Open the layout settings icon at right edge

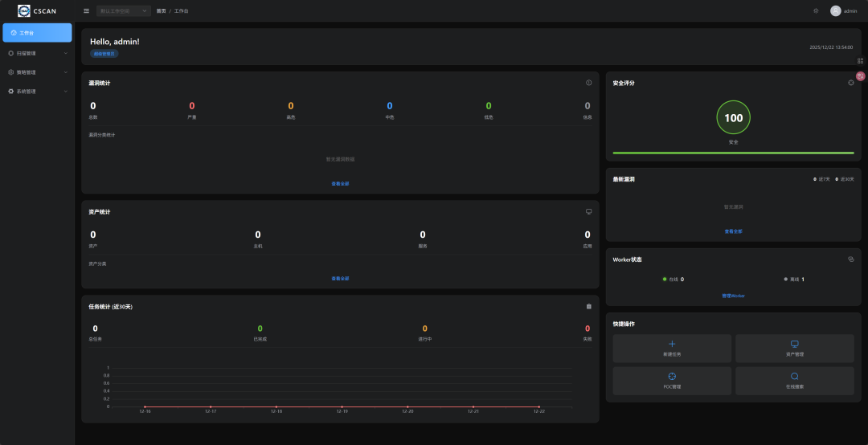[860, 61]
